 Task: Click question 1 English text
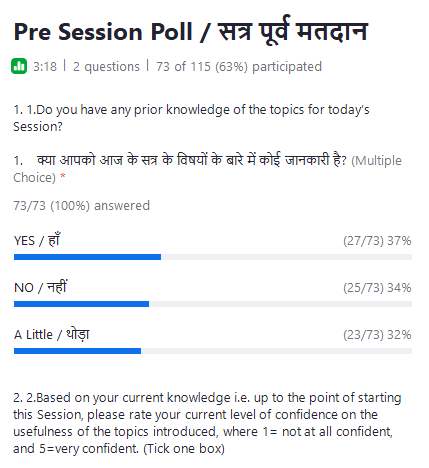[x=191, y=118]
